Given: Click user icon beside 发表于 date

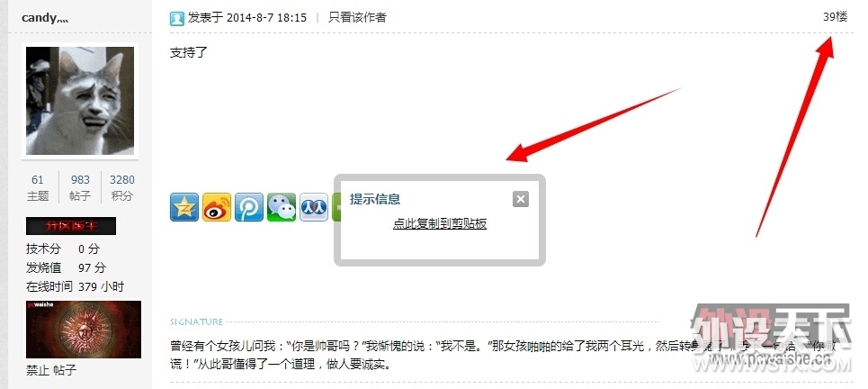Looking at the screenshot, I should tap(177, 18).
